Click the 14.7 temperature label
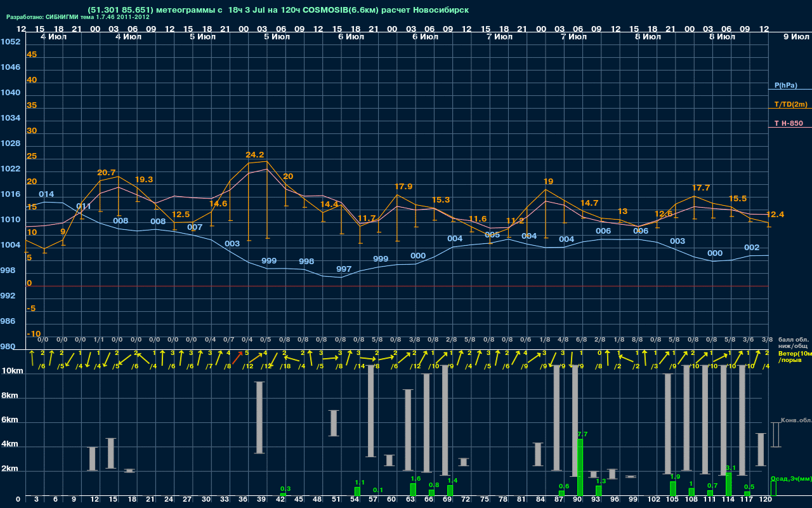Viewport: 812px width, 508px height. [x=589, y=203]
